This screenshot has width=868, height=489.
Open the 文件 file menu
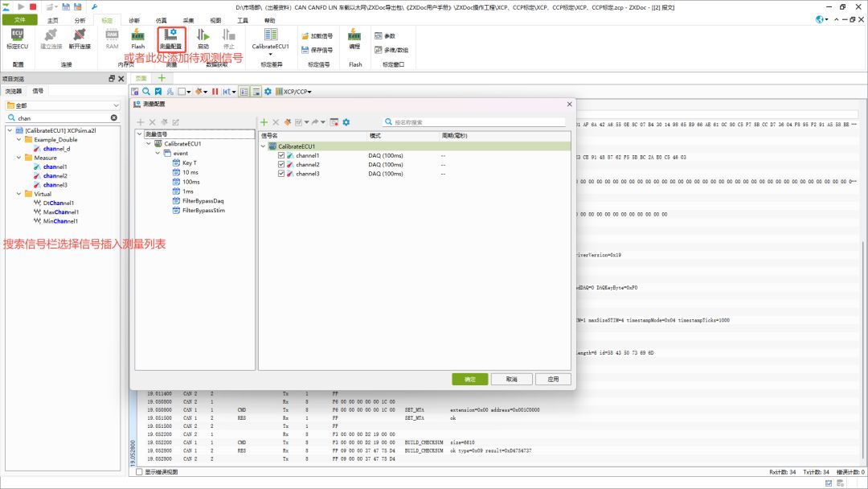coord(20,20)
